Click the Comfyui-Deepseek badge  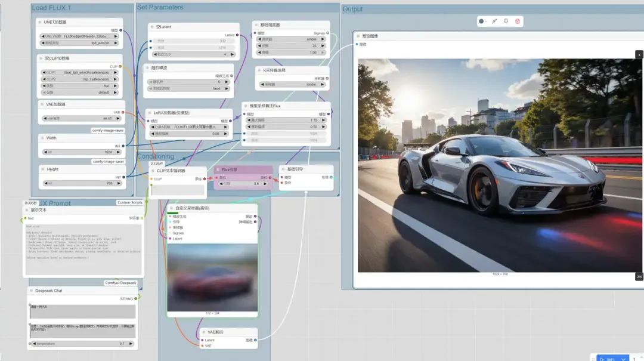pyautogui.click(x=120, y=283)
